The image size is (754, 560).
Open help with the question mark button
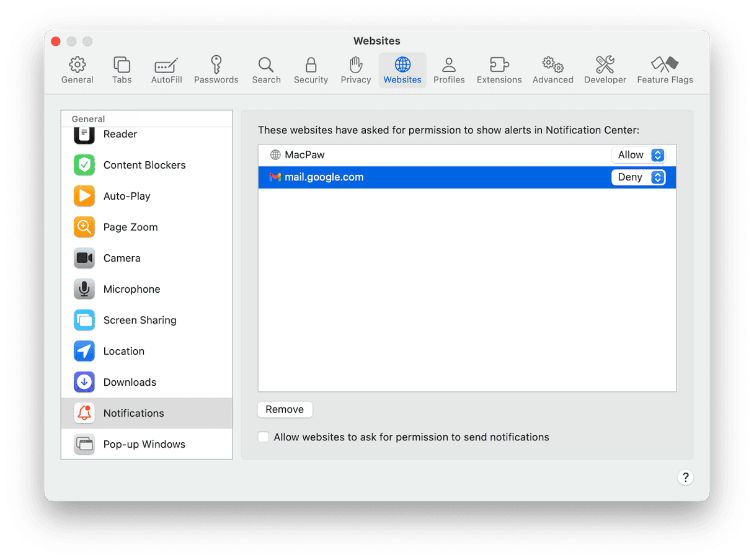(x=685, y=477)
